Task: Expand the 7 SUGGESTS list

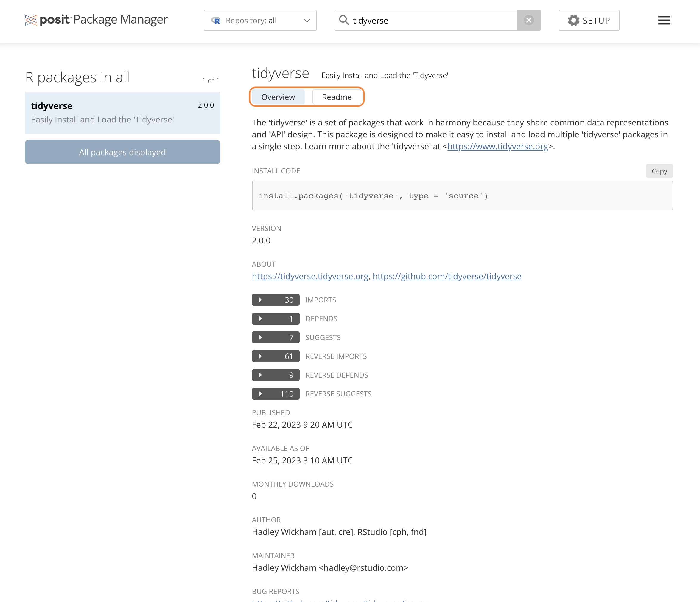Action: click(275, 337)
